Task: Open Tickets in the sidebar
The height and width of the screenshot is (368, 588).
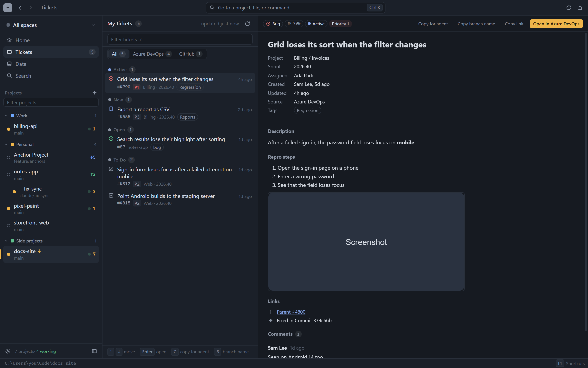Action: [51, 52]
